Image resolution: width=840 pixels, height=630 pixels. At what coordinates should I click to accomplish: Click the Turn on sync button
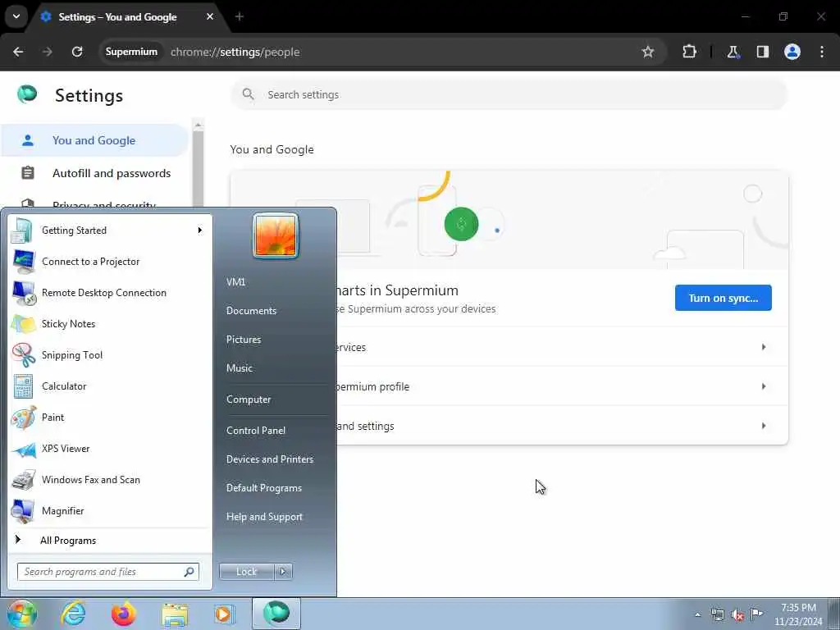(x=724, y=298)
